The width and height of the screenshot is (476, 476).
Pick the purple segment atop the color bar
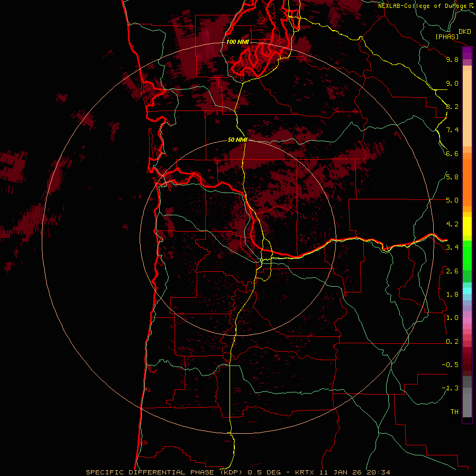467,53
